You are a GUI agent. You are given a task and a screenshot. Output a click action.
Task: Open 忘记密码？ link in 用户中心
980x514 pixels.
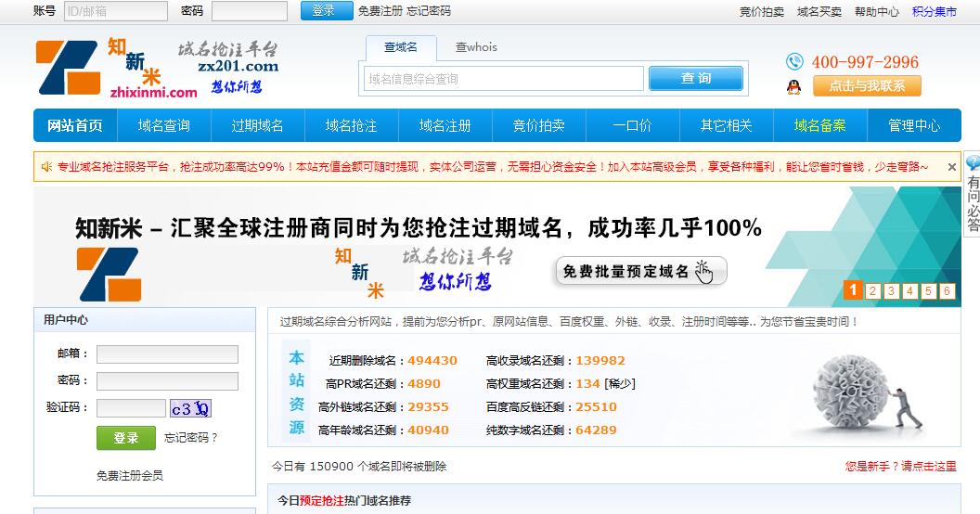[x=190, y=438]
